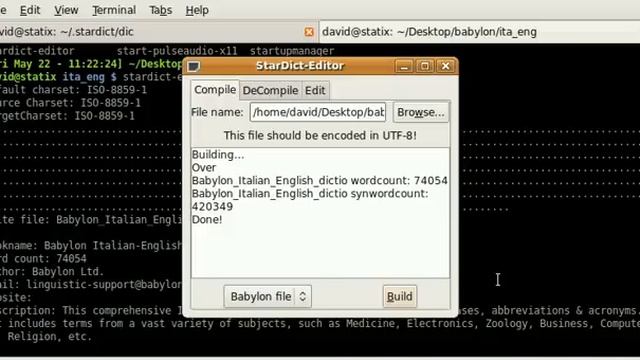Viewport: 640px width, 360px height.
Task: Switch to the Compile tab
Action: tap(215, 90)
